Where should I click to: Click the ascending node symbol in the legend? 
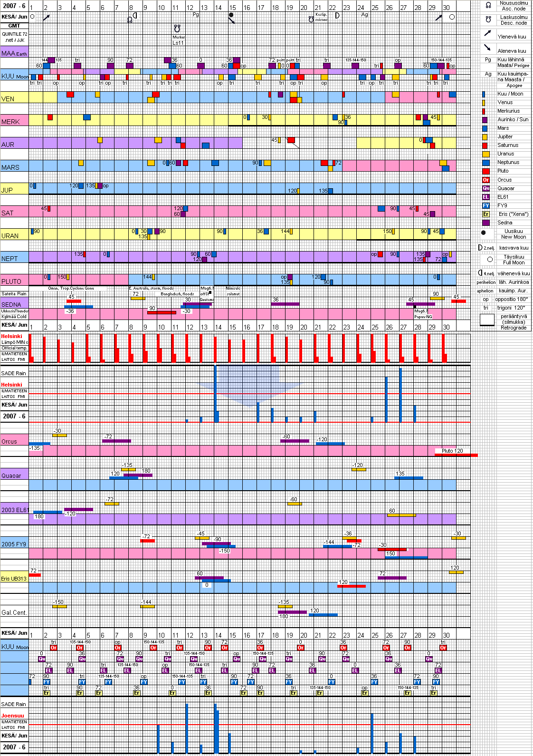488,5
